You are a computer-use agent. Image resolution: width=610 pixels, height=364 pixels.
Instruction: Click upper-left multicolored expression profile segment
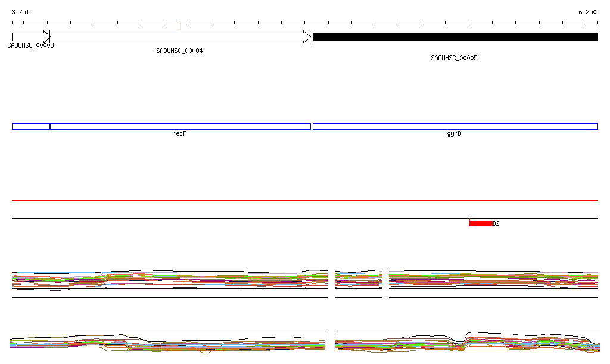point(170,280)
